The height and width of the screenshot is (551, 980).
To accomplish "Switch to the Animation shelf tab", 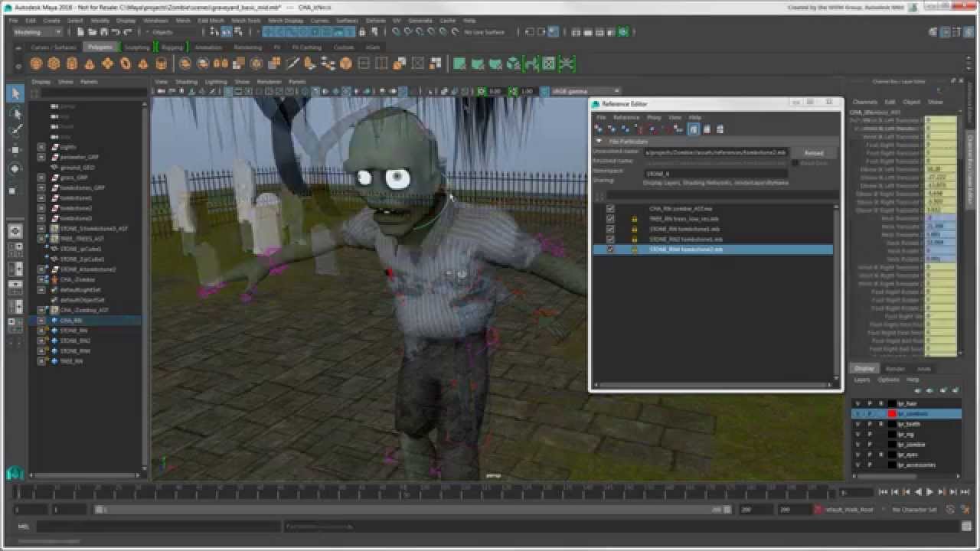I will click(x=208, y=47).
